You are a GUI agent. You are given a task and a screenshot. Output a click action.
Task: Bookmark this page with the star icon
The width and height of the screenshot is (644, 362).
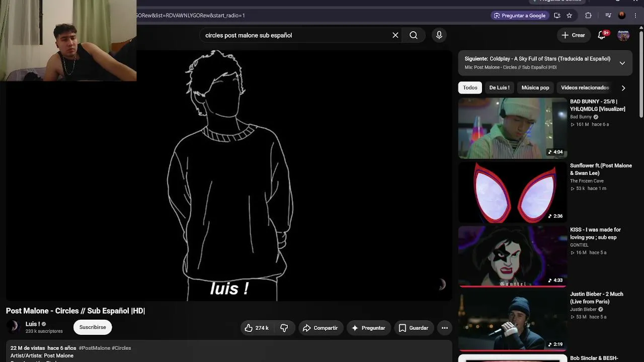(570, 16)
